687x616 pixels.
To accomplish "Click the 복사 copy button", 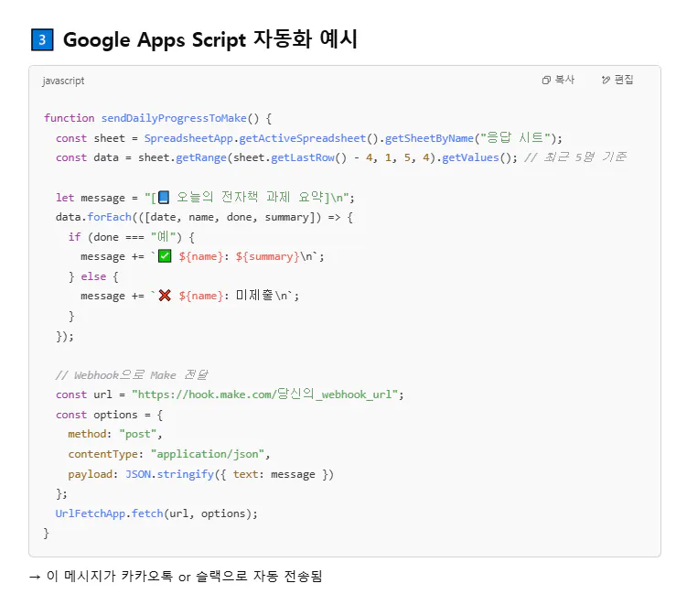I will (558, 80).
